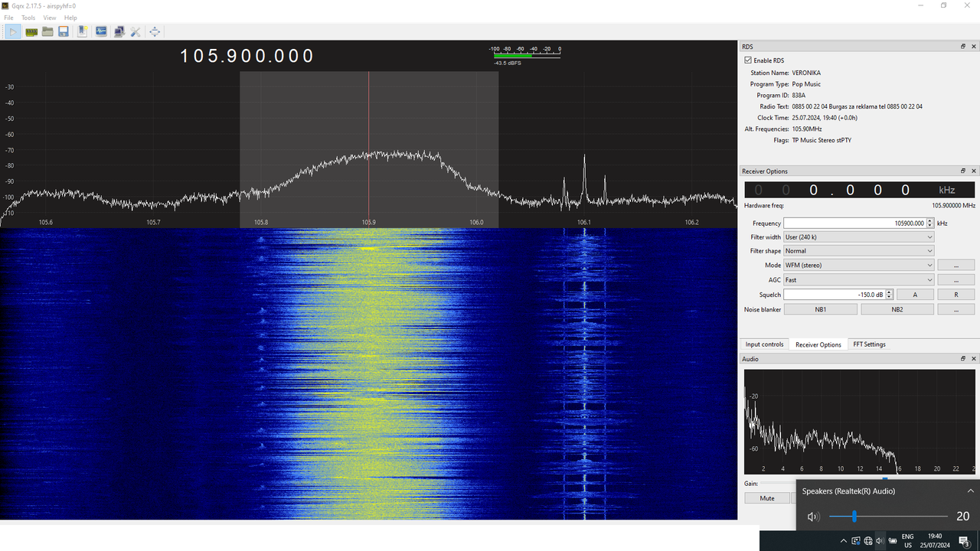This screenshot has width=980, height=551.
Task: Click the taskbar volume speaker icon
Action: point(880,541)
